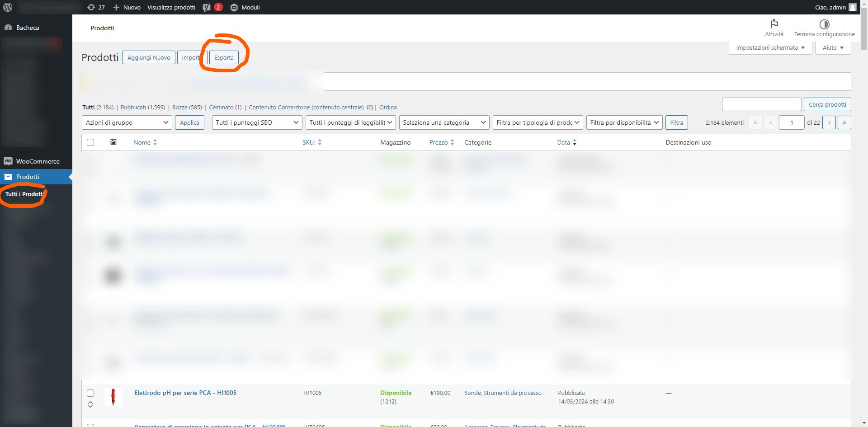
Task: Click the Termina configurazione circle icon
Action: click(x=824, y=24)
